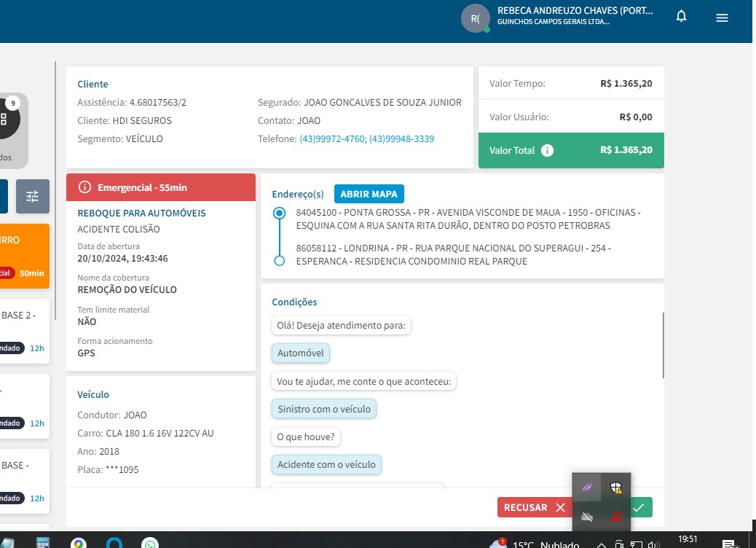
Task: Click the origin marker for Ponta Grossa address
Action: coord(279,213)
